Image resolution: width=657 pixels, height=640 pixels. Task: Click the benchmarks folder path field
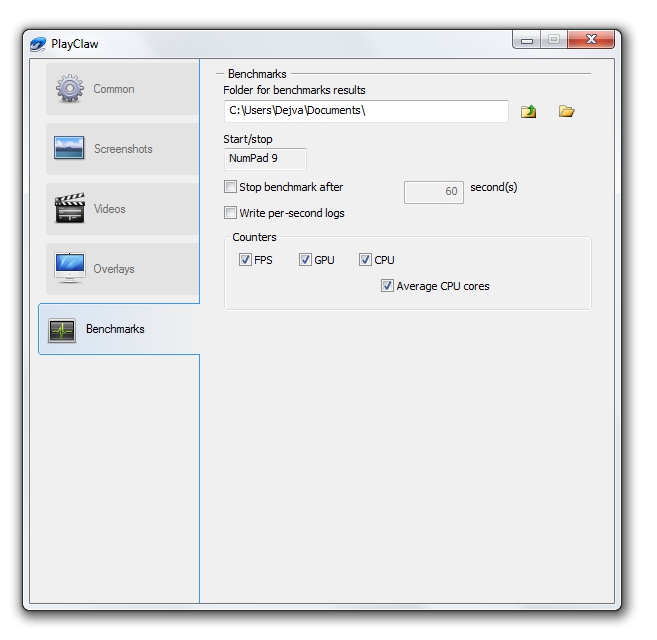366,111
